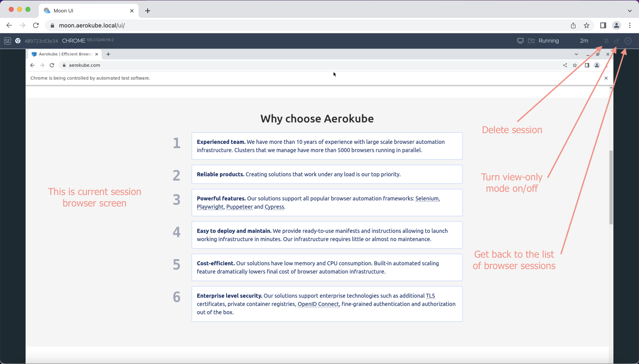This screenshot has width=639, height=364.
Task: Select the Moon UI tab
Action: [x=88, y=11]
